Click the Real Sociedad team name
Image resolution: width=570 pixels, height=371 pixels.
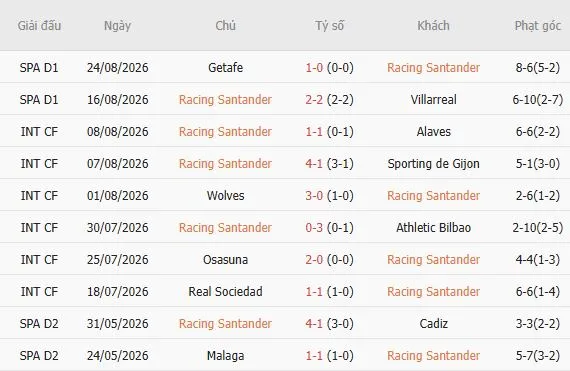pos(225,291)
